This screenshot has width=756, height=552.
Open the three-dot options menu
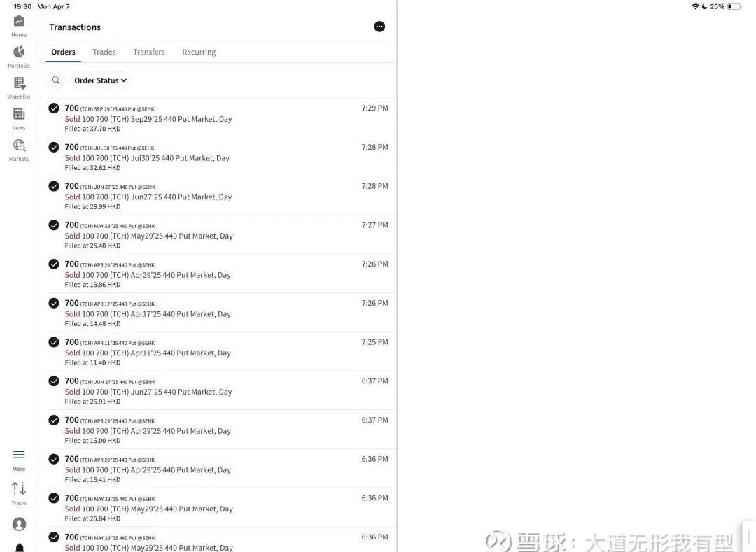[x=379, y=27]
